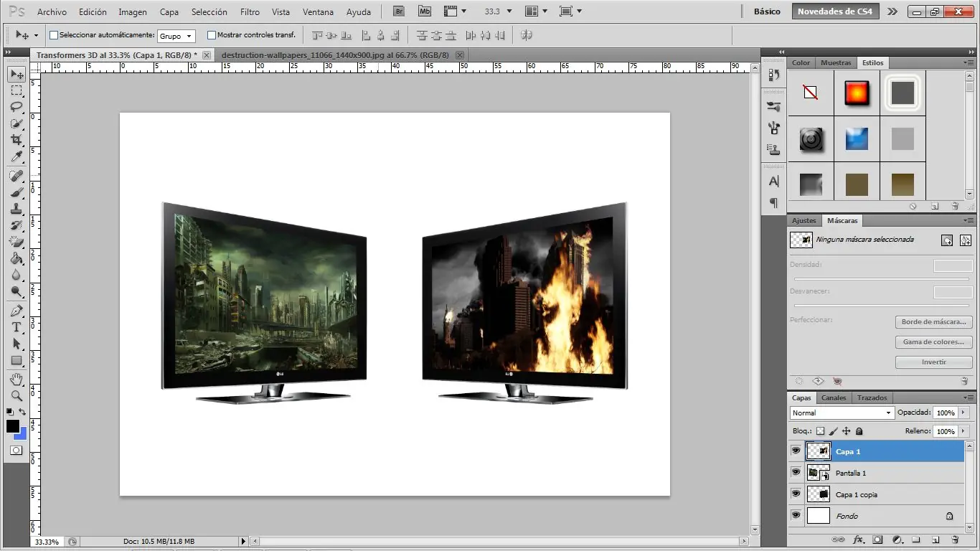Select the Básico workspace
The image size is (980, 551).
point(767,11)
